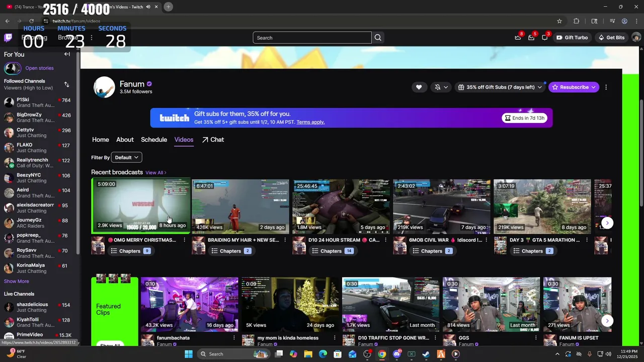Click the search magnifier button
This screenshot has width=644, height=362.
click(378, 38)
